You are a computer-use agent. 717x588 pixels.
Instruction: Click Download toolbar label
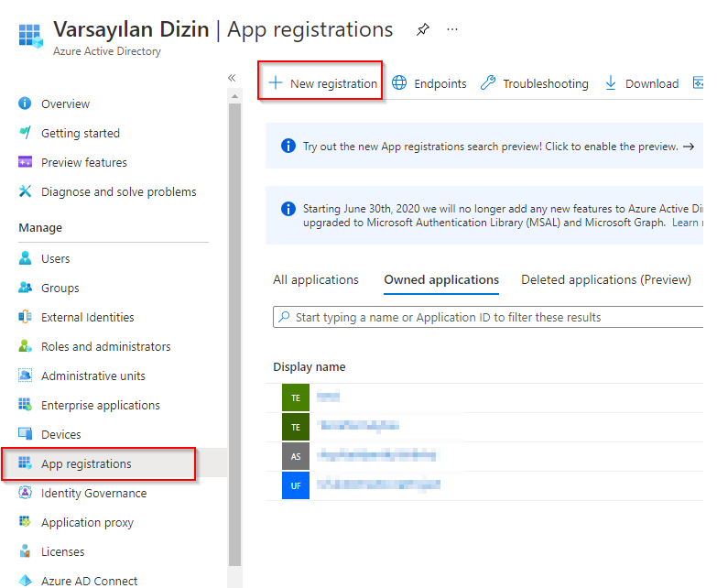[x=652, y=83]
